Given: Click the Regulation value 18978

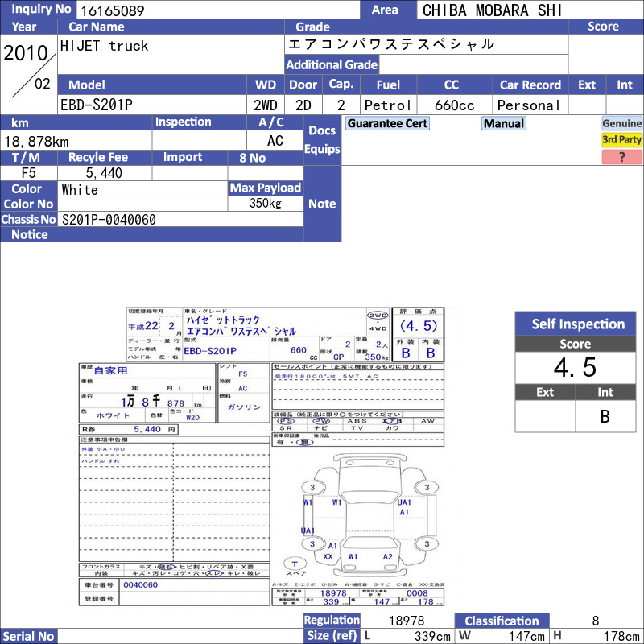Looking at the screenshot, I should click(407, 621).
